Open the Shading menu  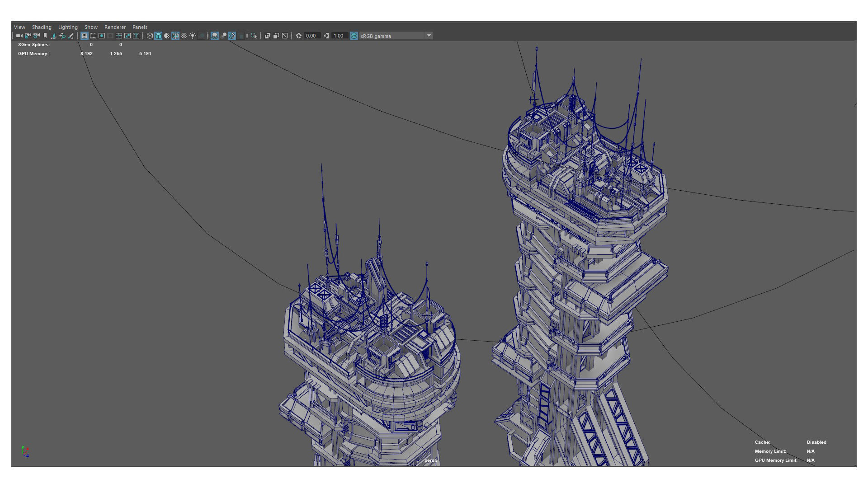point(42,27)
